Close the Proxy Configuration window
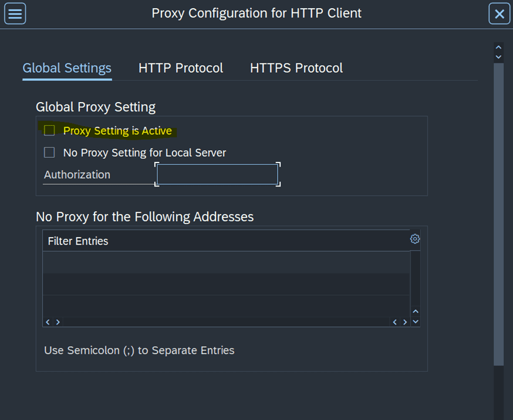 coord(499,14)
